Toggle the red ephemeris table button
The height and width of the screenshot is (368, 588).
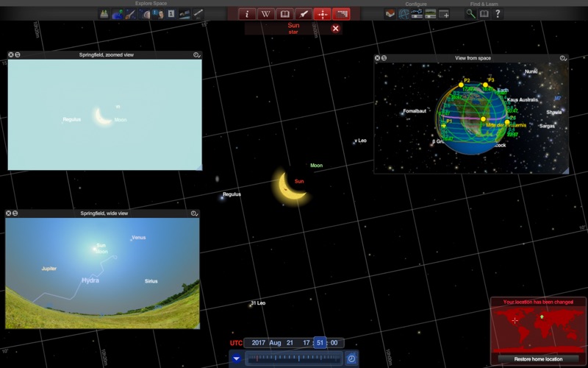[x=341, y=14]
